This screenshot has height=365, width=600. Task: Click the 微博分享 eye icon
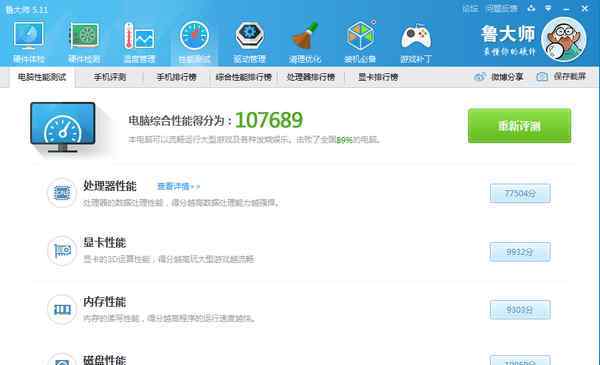(480, 77)
